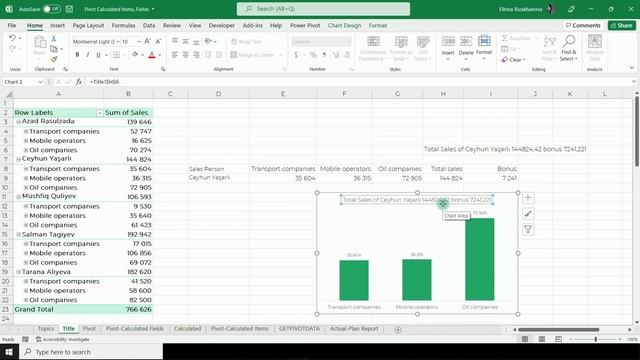Switch to the GETPIVOTDATA sheet tab
Screen dimensions: 640x360
click(x=299, y=329)
